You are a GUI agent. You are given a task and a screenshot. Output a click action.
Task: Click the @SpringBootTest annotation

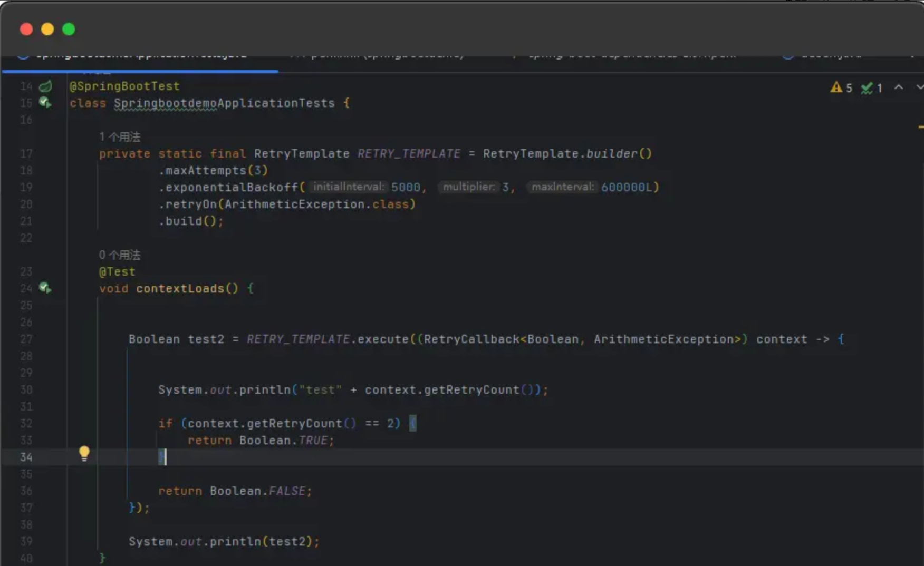tap(124, 86)
